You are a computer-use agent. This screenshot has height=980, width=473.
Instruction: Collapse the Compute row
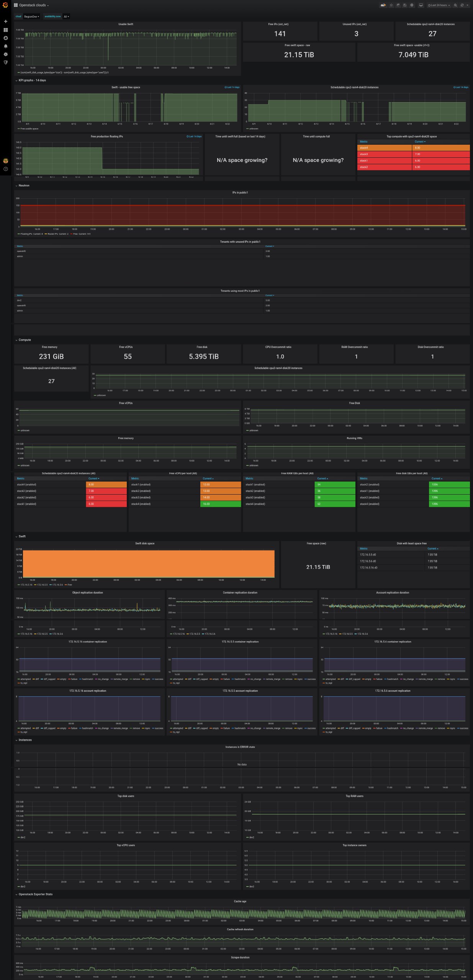(23, 340)
